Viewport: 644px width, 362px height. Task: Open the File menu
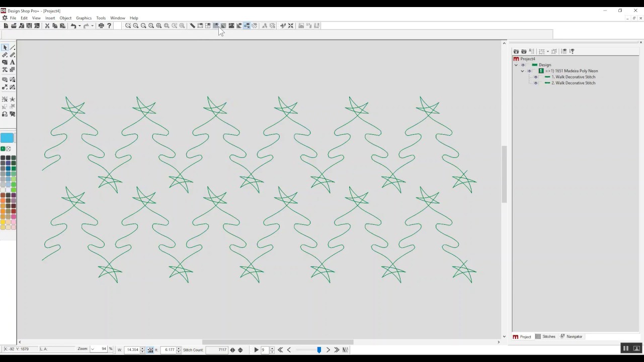pyautogui.click(x=13, y=18)
